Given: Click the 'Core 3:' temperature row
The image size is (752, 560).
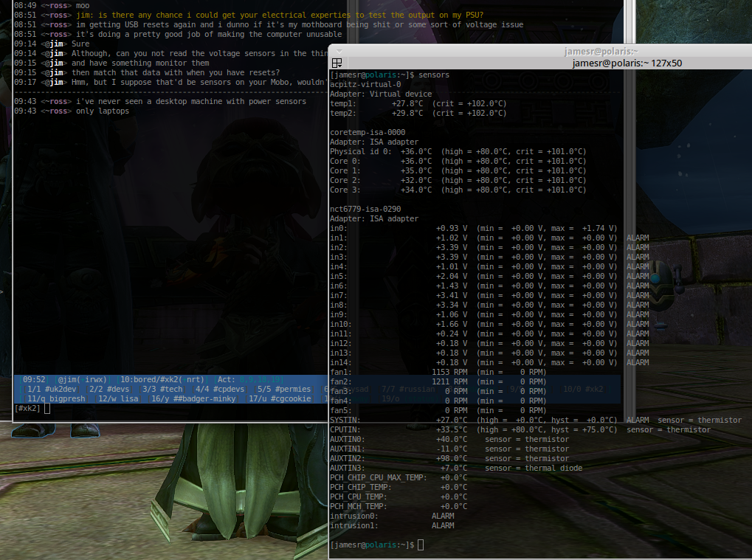Looking at the screenshot, I should 458,190.
